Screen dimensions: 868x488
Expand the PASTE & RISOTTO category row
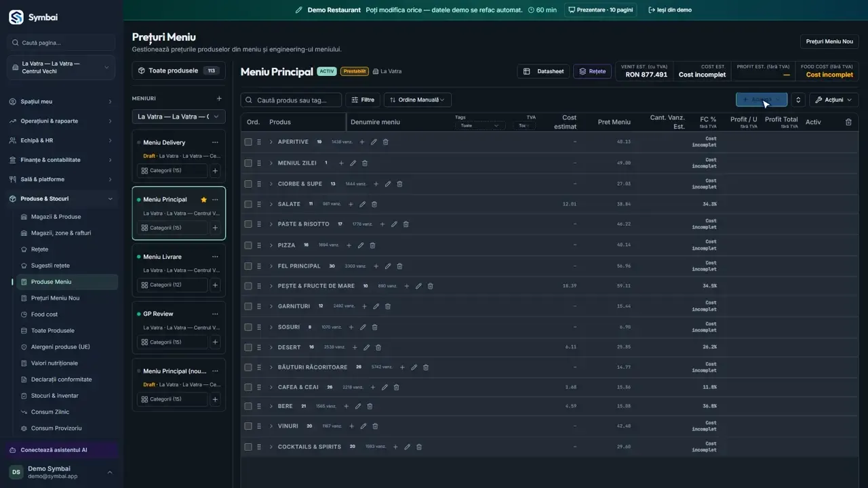[x=271, y=224]
